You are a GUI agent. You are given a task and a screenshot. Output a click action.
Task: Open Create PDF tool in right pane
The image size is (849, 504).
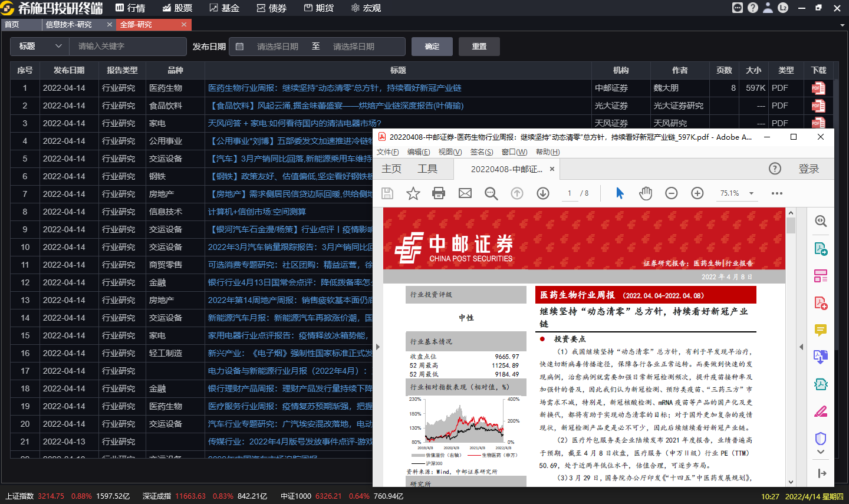click(821, 303)
